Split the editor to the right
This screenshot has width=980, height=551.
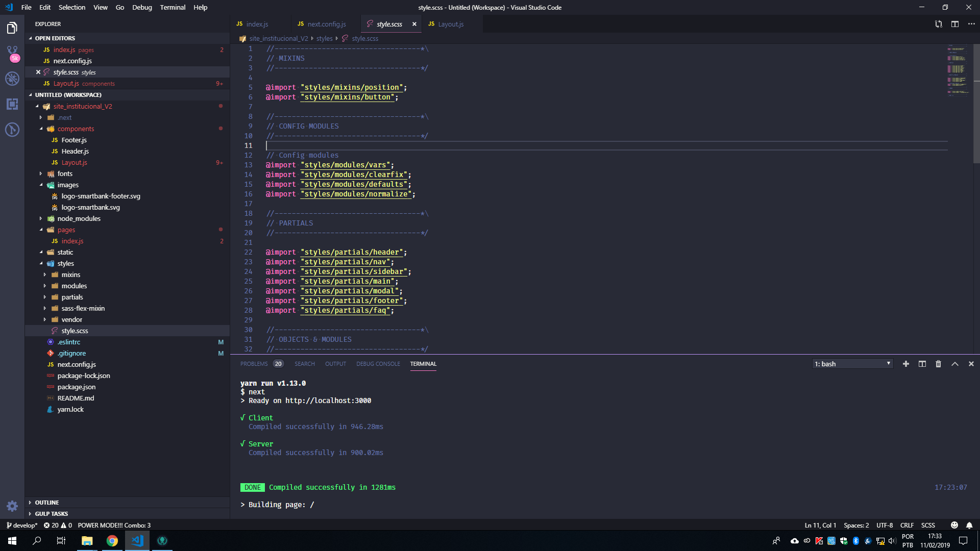[x=955, y=24]
